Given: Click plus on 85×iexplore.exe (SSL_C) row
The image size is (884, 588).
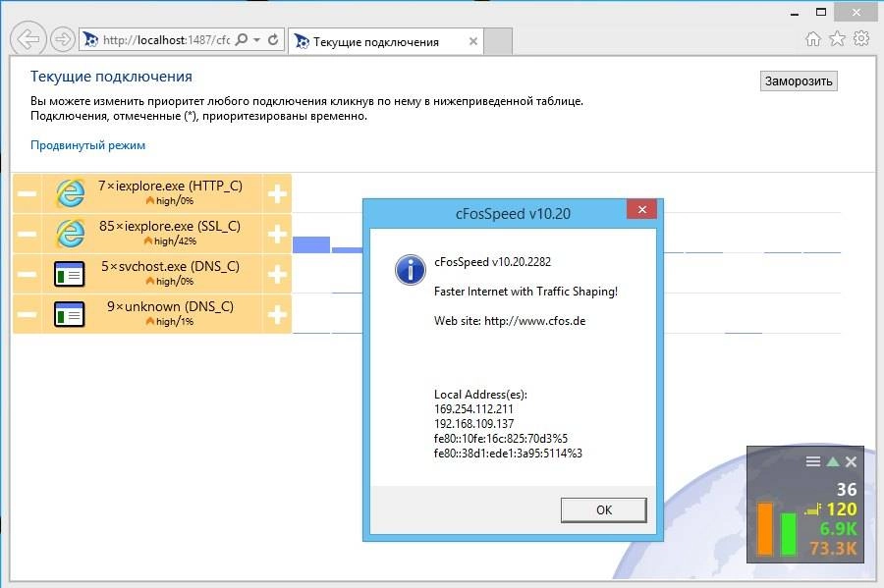Looking at the screenshot, I should click(x=277, y=234).
